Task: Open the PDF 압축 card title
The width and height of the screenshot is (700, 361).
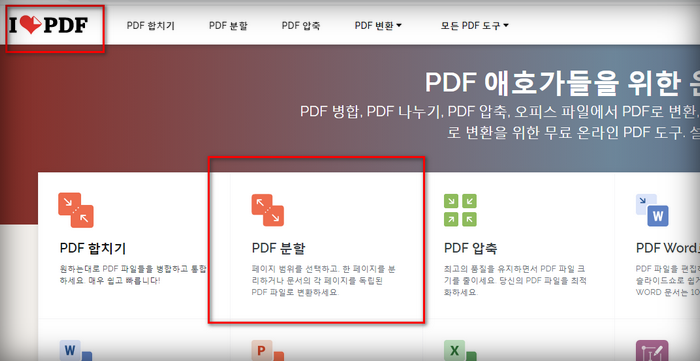Action: (471, 249)
